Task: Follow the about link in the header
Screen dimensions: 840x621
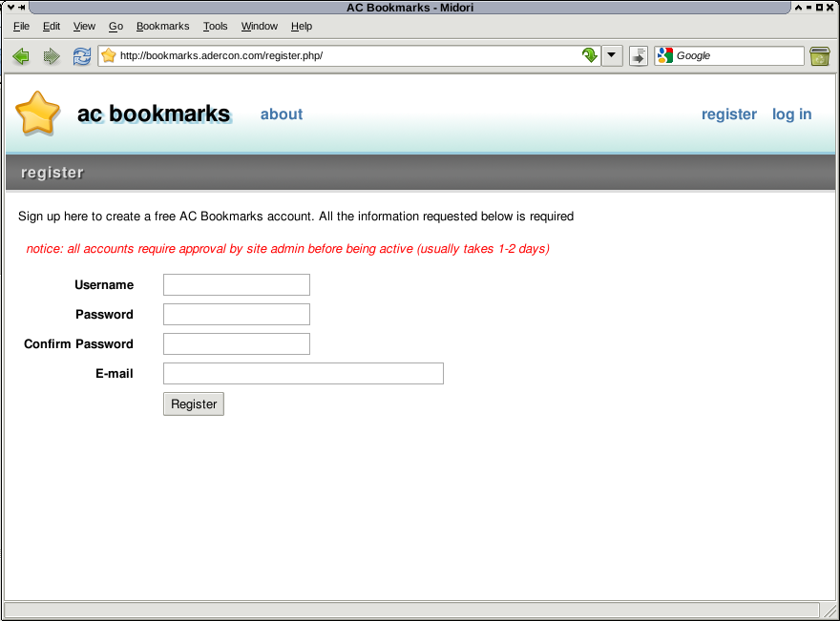Action: click(281, 114)
